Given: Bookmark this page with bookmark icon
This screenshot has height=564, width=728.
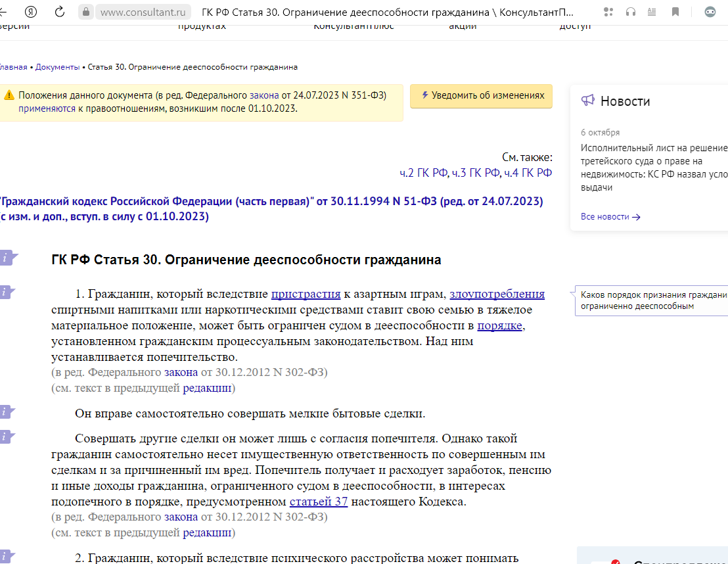Looking at the screenshot, I should point(675,12).
